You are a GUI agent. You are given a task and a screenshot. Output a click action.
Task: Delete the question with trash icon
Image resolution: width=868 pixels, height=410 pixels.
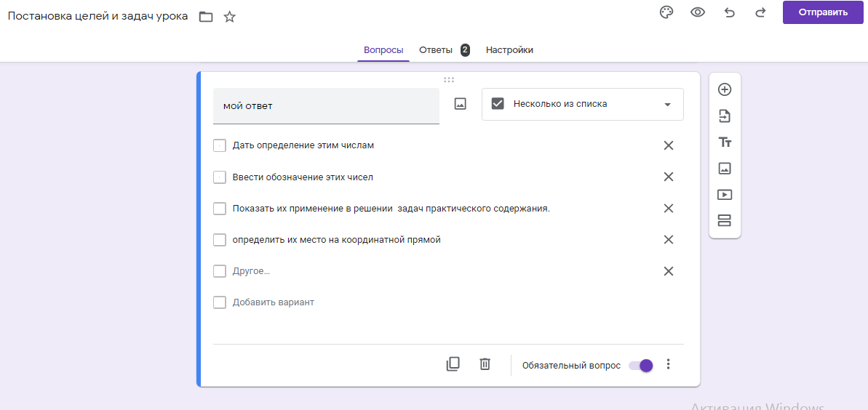click(485, 364)
